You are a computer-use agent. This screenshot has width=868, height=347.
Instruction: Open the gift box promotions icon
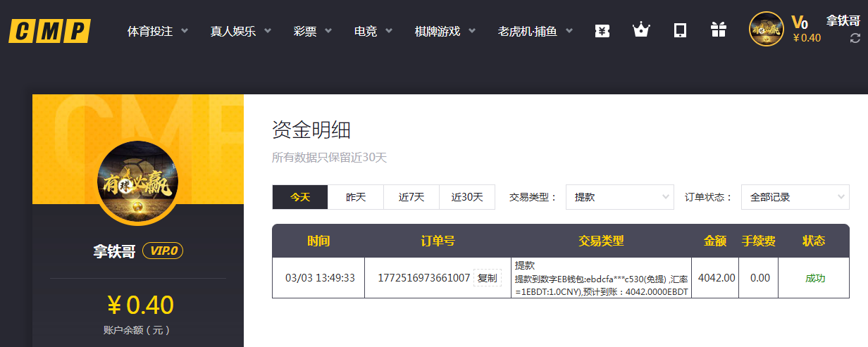(718, 30)
